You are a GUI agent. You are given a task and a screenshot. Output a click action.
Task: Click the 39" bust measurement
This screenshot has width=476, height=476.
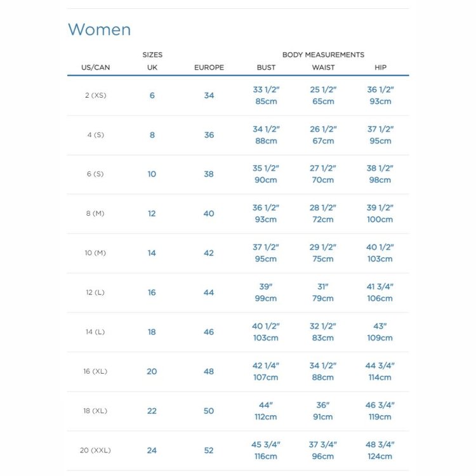tap(266, 287)
